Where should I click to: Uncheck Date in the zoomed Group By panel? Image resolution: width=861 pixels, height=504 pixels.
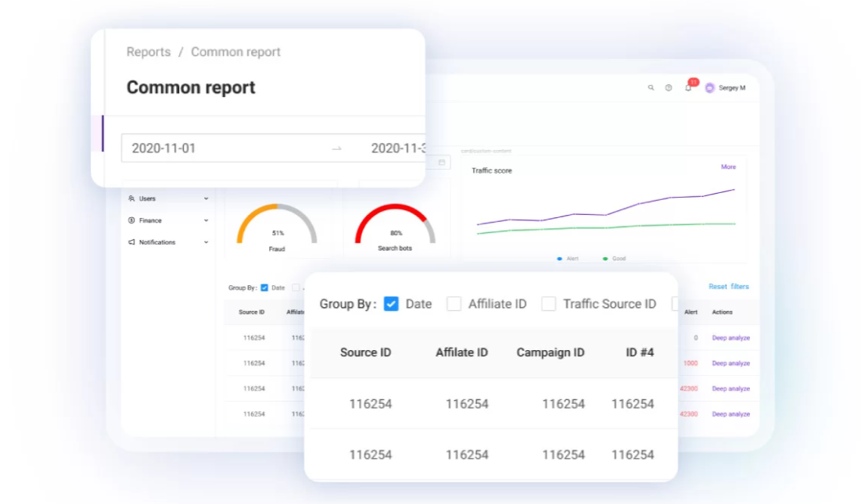[x=391, y=304]
